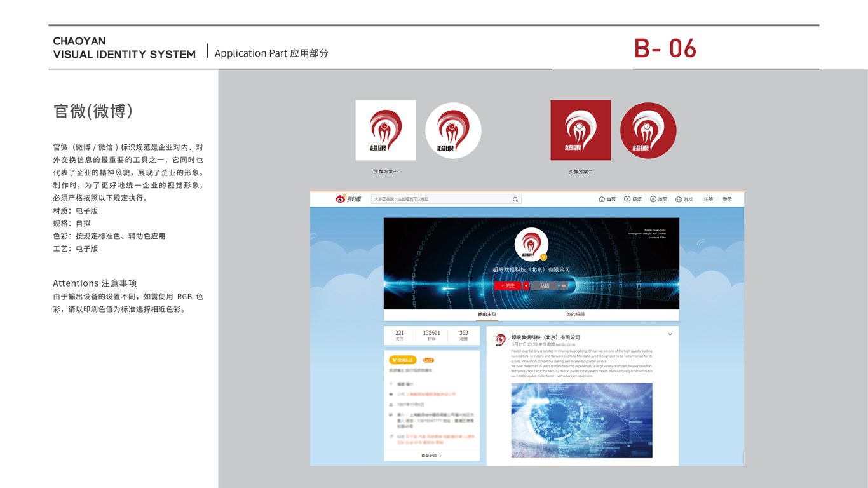Click the CHAOYAN VISUAL IDENTITY SYSTEM title
The height and width of the screenshot is (488, 868).
125,48
